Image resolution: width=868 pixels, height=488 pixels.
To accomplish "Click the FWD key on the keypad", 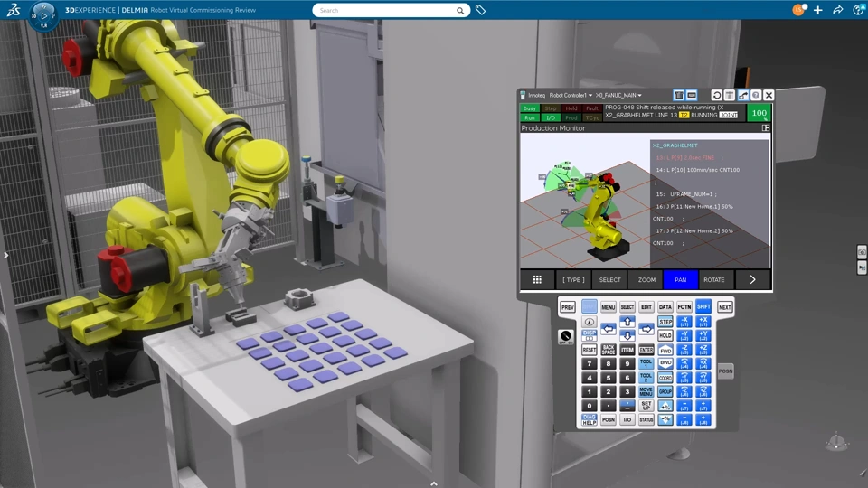I will [x=665, y=350].
